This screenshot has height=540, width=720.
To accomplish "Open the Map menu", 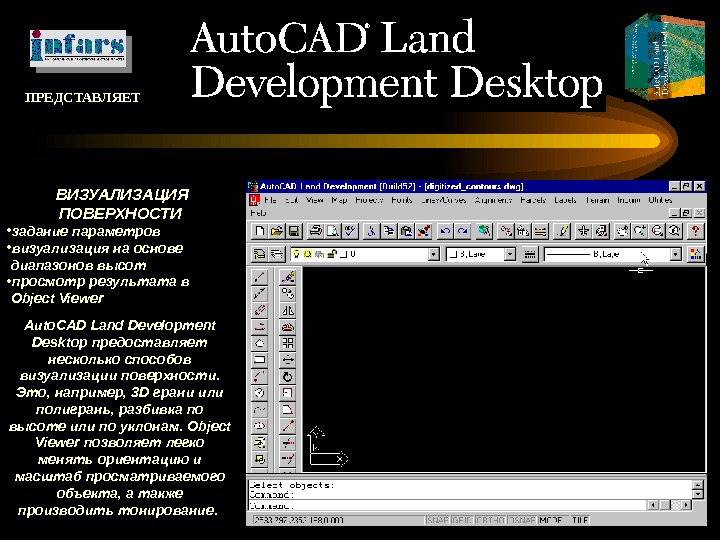I will coord(339,200).
